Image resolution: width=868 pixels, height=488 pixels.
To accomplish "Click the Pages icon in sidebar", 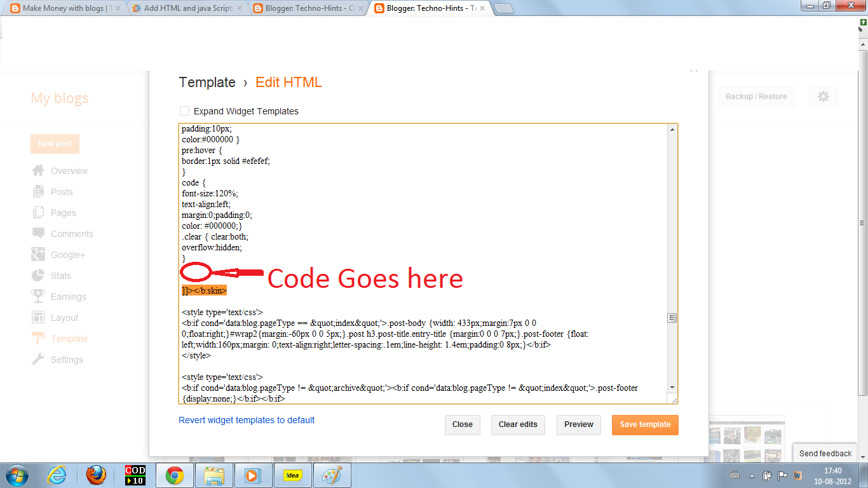I will (x=38, y=212).
